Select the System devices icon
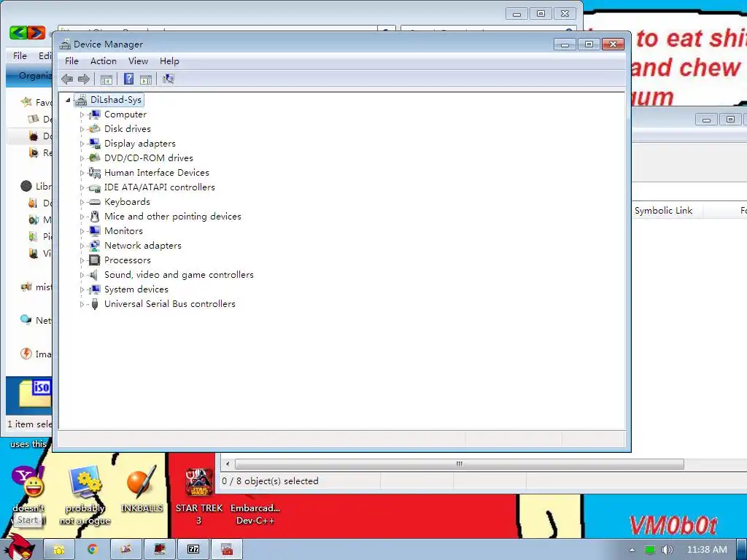This screenshot has height=560, width=747. click(x=95, y=289)
